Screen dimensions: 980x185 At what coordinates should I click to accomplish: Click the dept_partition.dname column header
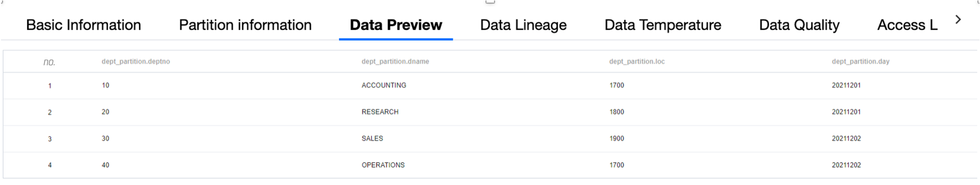click(x=395, y=61)
